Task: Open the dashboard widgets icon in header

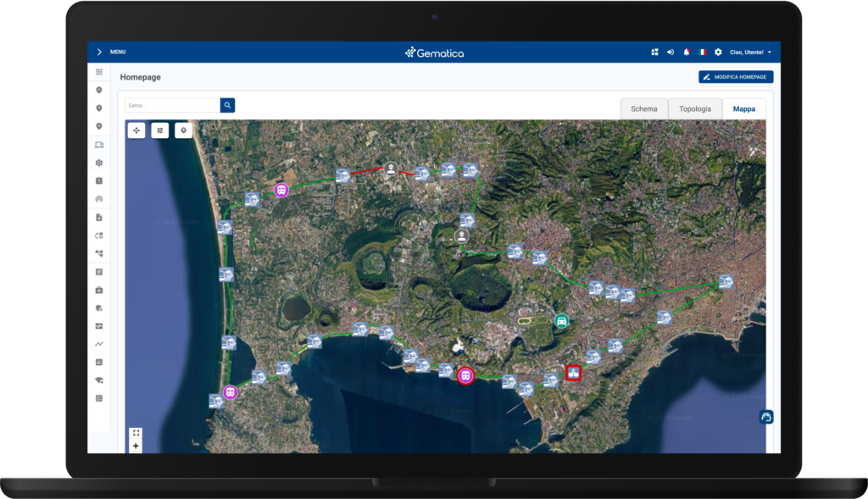Action: 655,52
